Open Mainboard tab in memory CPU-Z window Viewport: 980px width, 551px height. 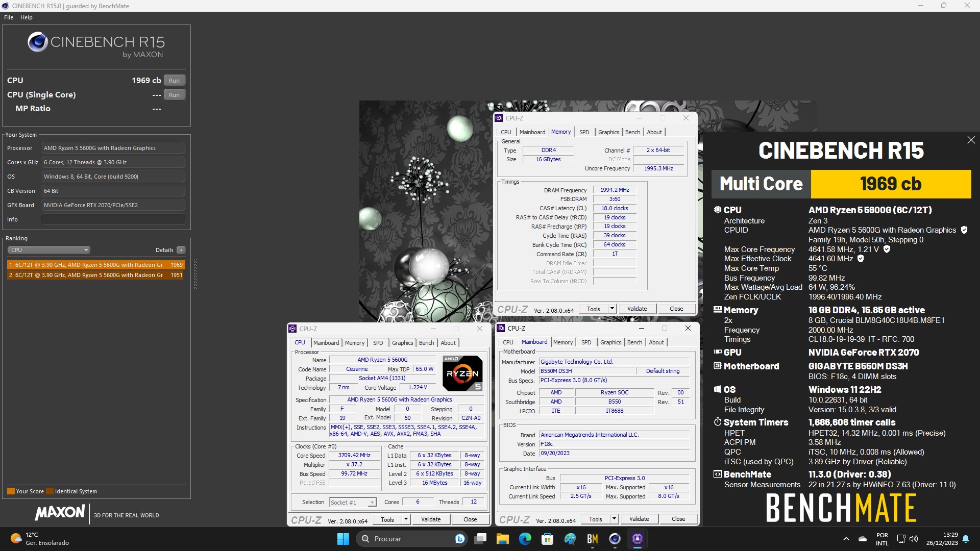click(x=532, y=132)
